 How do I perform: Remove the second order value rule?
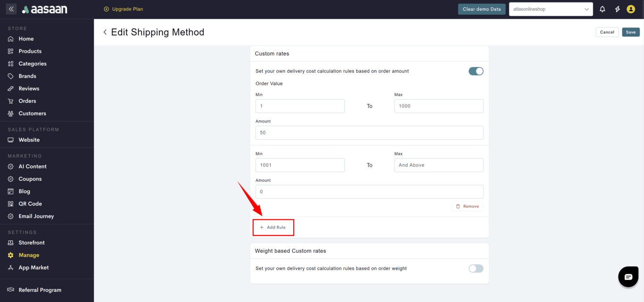pyautogui.click(x=467, y=206)
